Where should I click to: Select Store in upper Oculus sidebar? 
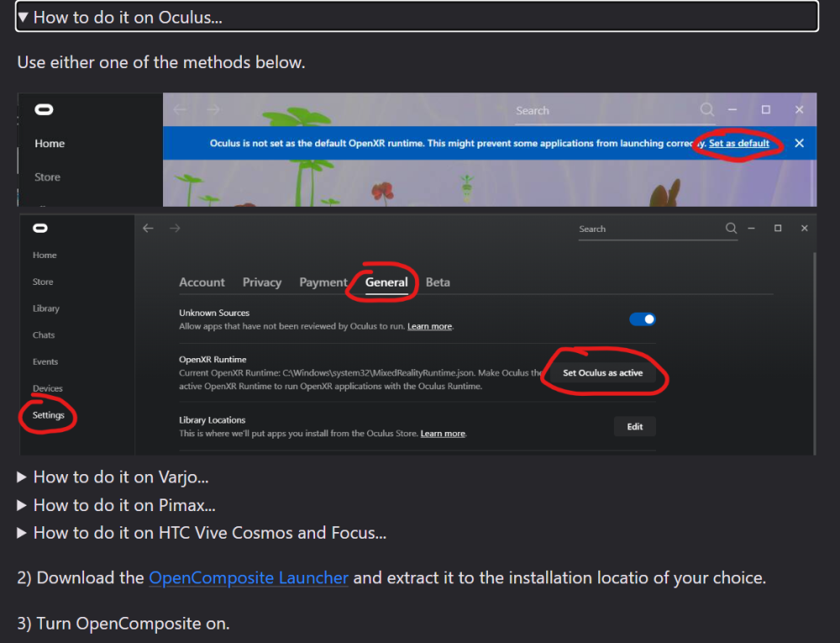click(x=47, y=177)
